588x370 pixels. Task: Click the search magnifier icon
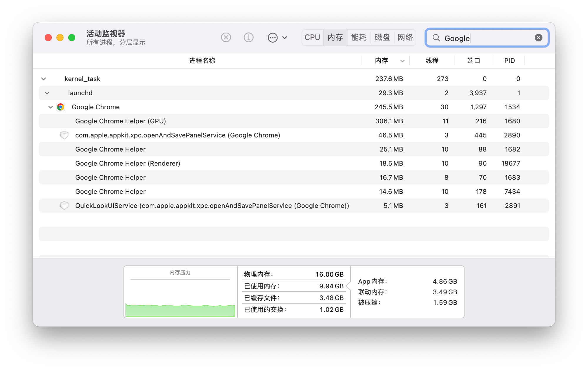tap(436, 38)
